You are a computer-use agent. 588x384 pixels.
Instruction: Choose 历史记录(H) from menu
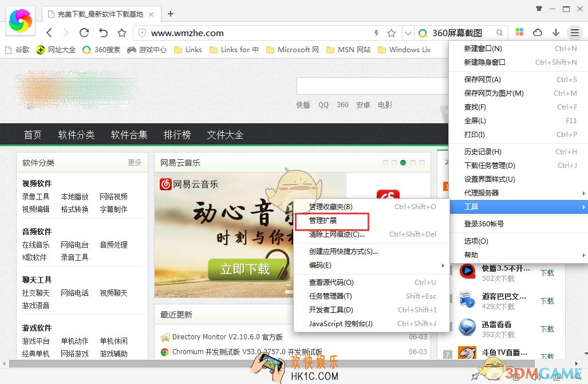(x=519, y=152)
